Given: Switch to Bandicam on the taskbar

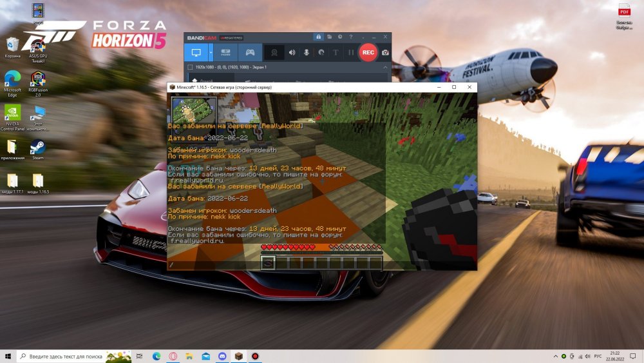Looking at the screenshot, I should point(255,356).
